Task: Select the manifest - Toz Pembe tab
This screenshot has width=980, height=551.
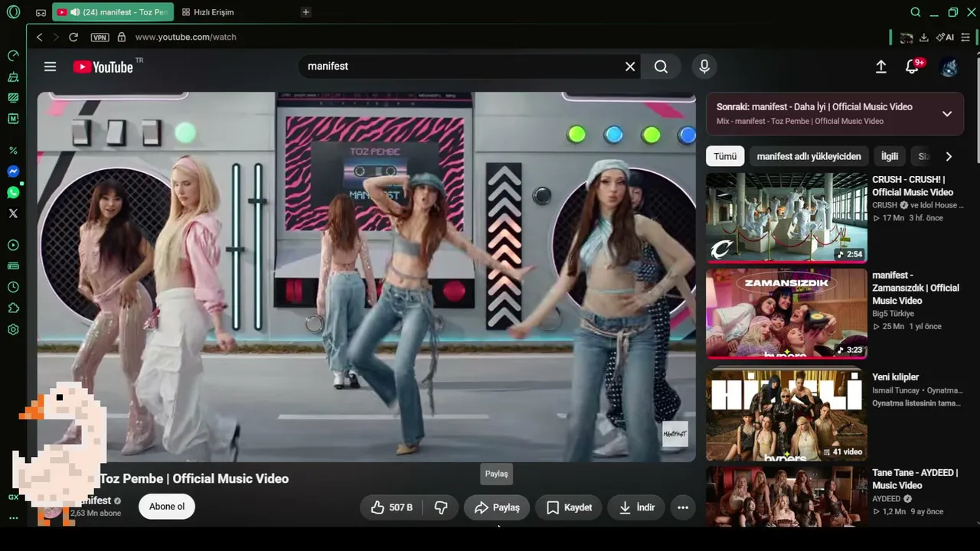Action: [x=113, y=12]
